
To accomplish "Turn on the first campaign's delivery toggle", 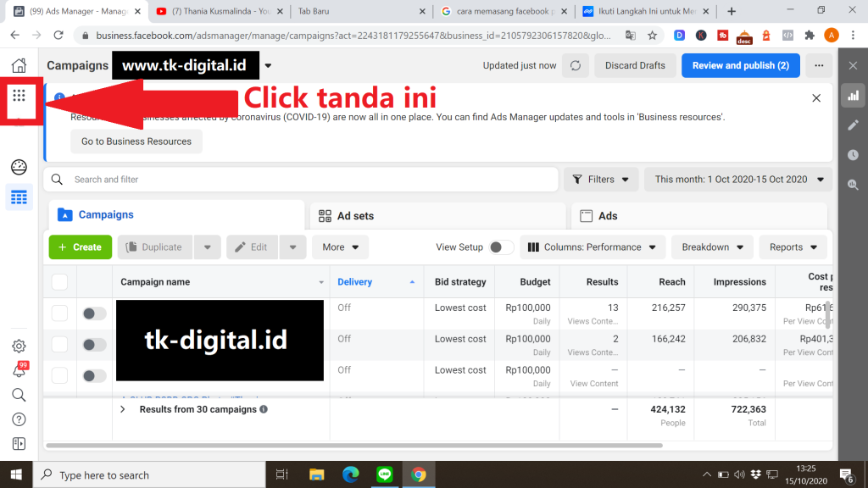I will point(94,313).
